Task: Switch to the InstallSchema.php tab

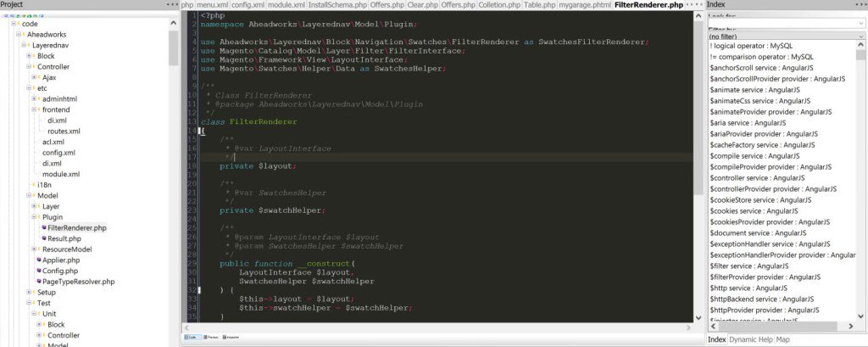Action: 337,5
